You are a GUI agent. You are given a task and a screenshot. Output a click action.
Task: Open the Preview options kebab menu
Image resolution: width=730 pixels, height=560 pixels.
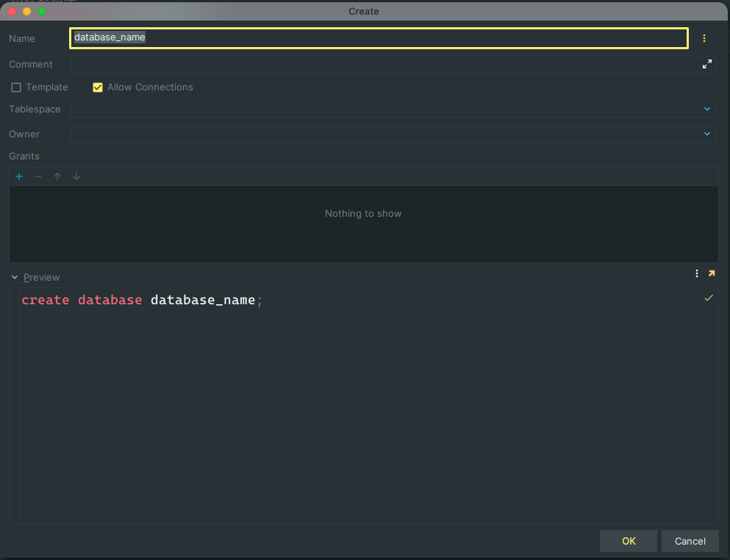(697, 273)
